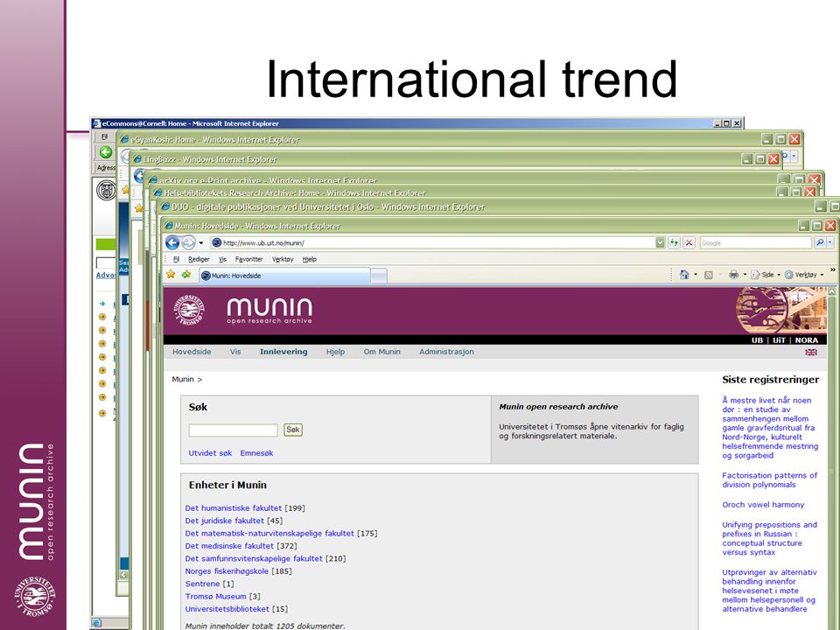Open the UB link in black bar
Screen dimensions: 840x630
[757, 340]
